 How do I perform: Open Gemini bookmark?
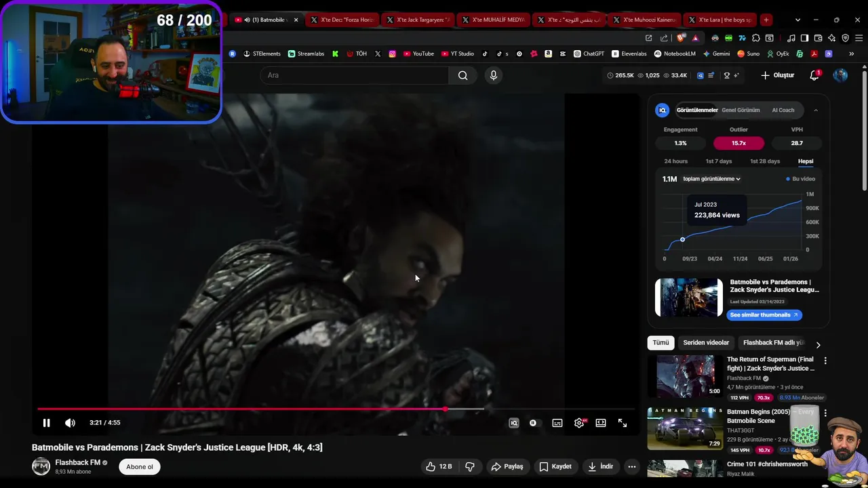click(x=716, y=54)
